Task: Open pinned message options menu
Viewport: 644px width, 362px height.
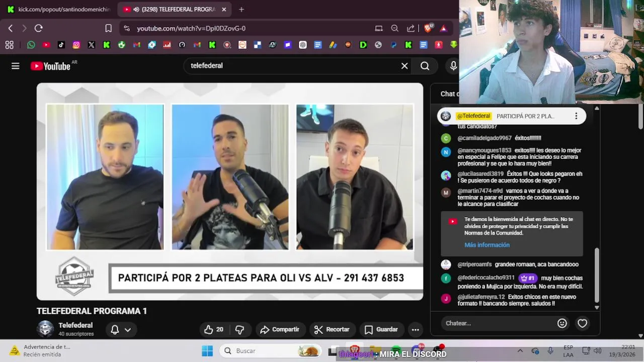Action: [x=576, y=116]
